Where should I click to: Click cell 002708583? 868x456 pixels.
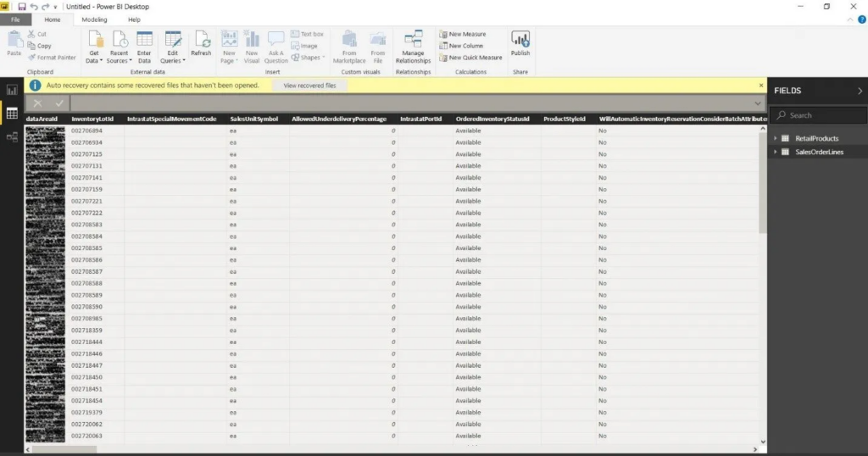(x=87, y=225)
